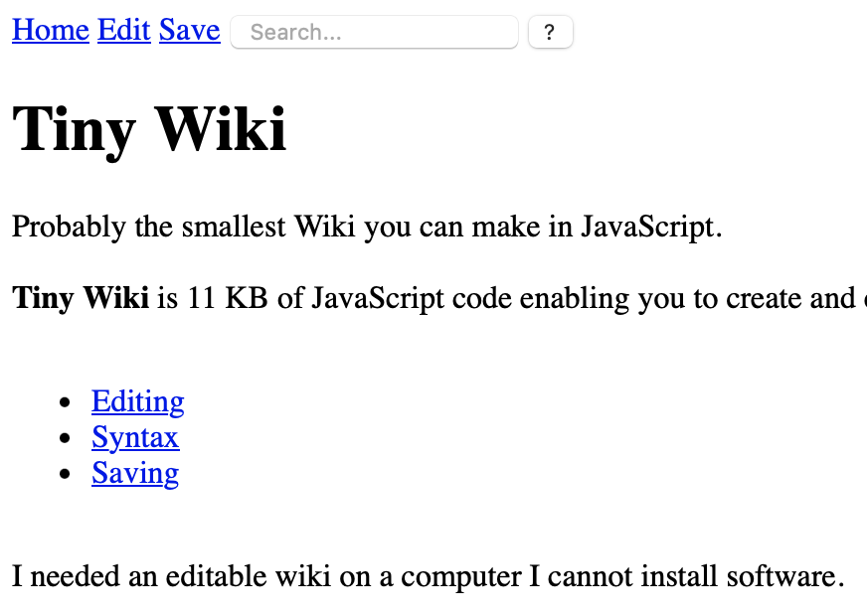
Task: Click the bullet point beside Saving
Action: coord(66,474)
